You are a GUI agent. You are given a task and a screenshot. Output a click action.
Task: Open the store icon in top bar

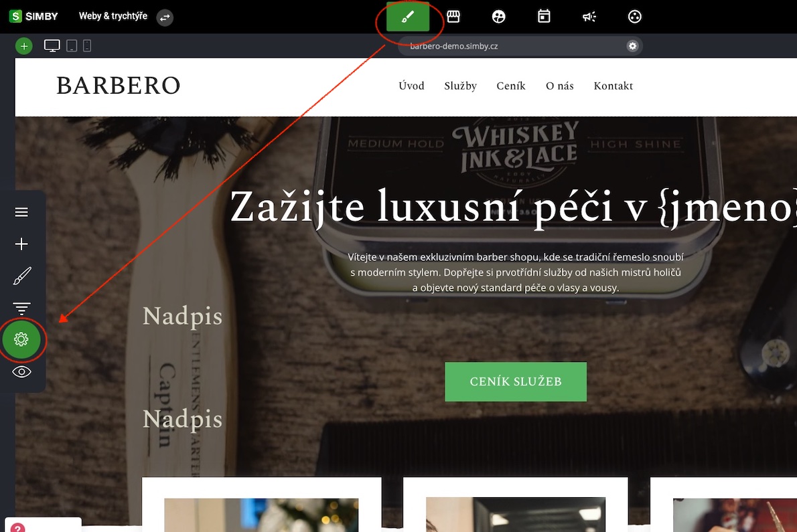coord(453,17)
